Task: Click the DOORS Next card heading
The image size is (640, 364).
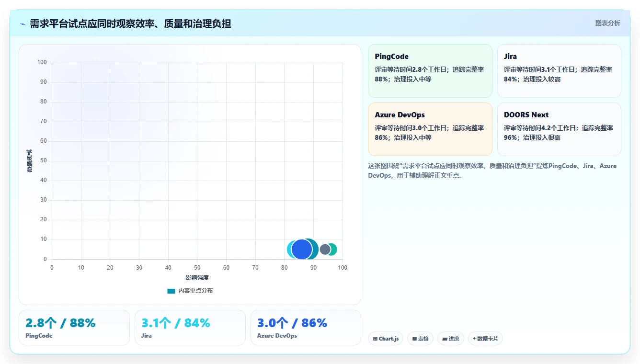Action: click(526, 115)
